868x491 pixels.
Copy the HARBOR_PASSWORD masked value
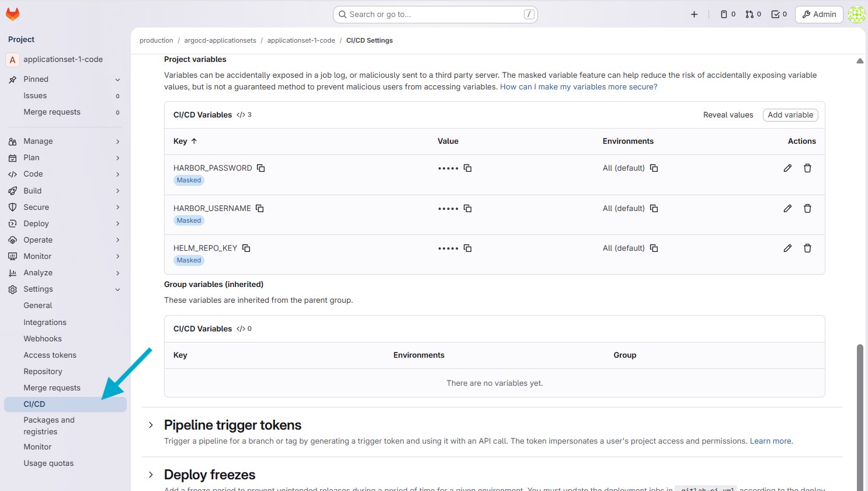[x=467, y=168]
